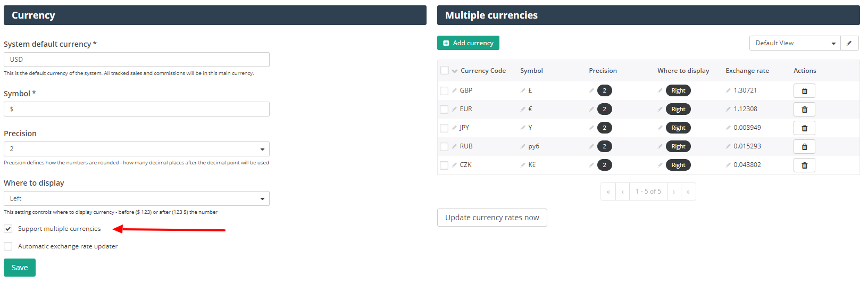
Task: Uncheck Support multiple currencies
Action: click(x=8, y=229)
